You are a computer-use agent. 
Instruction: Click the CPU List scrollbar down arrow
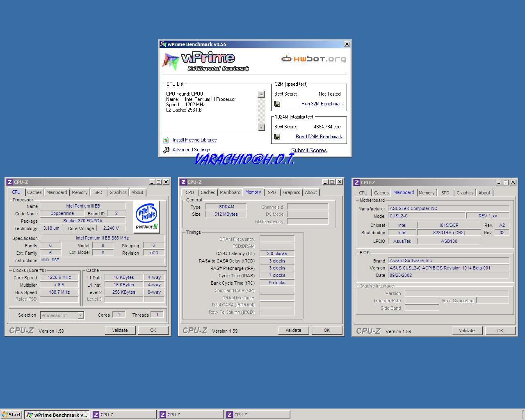(262, 128)
